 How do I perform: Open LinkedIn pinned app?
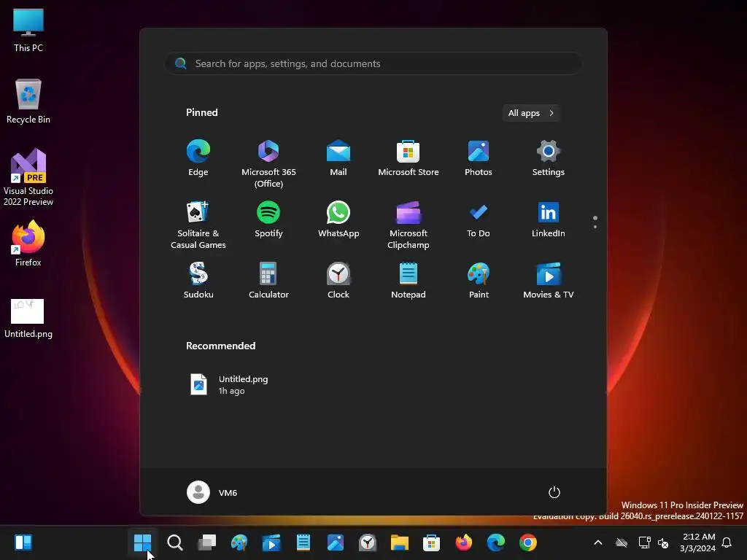[549, 219]
